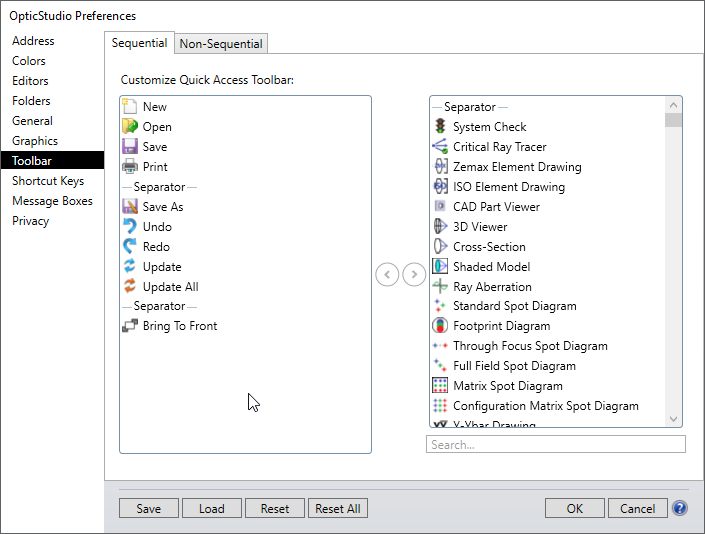Select the Footprint Diagram icon
The height and width of the screenshot is (534, 705).
click(440, 326)
